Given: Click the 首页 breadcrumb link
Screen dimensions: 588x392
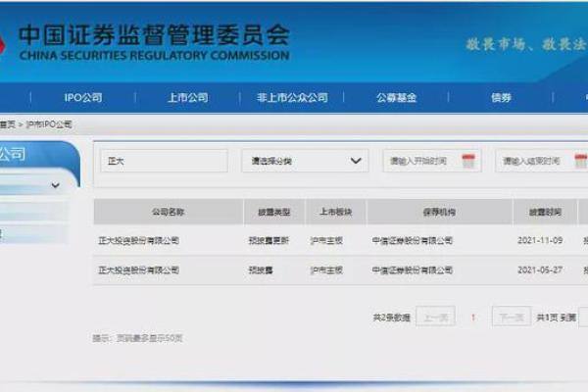Looking at the screenshot, I should pyautogui.click(x=7, y=124).
